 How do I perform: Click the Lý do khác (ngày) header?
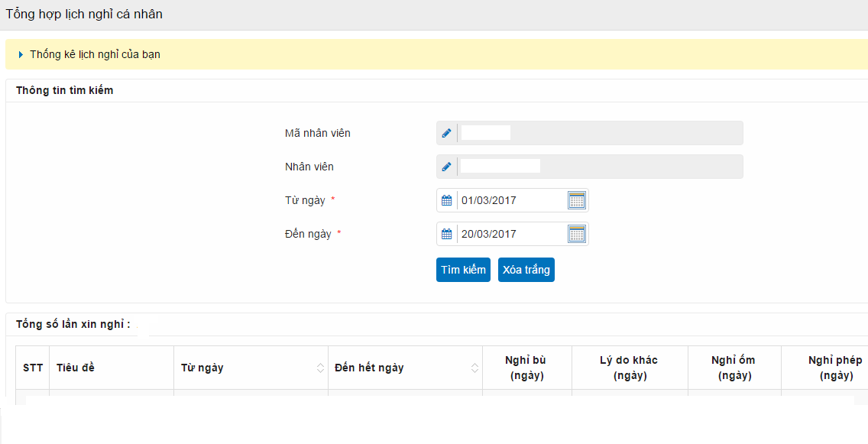coord(630,368)
